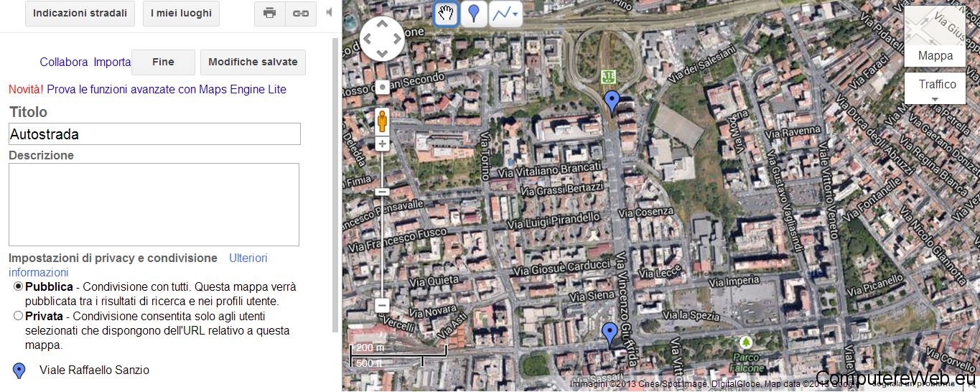This screenshot has width=980, height=392.
Task: Click the Descrizione text area
Action: (x=154, y=205)
